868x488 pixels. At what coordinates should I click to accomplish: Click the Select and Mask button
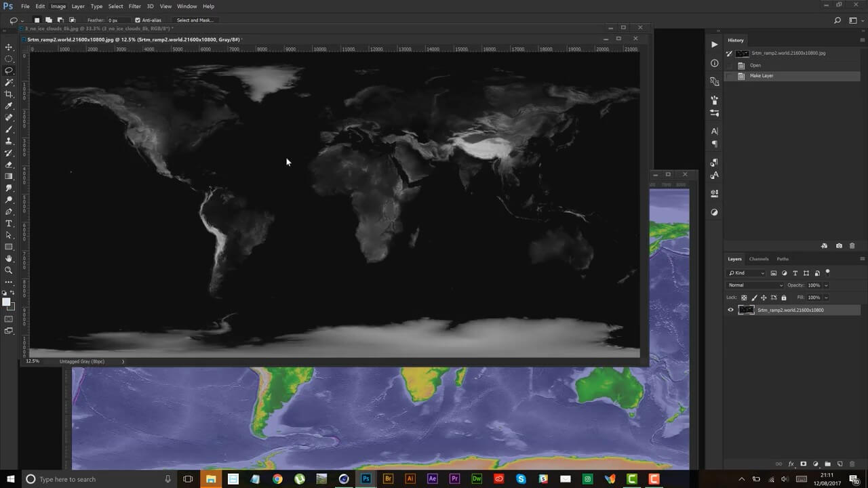pyautogui.click(x=195, y=20)
